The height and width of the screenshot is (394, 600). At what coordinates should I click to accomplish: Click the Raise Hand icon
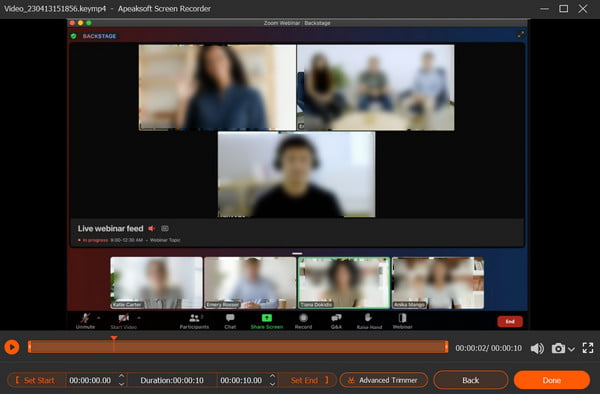pyautogui.click(x=368, y=318)
